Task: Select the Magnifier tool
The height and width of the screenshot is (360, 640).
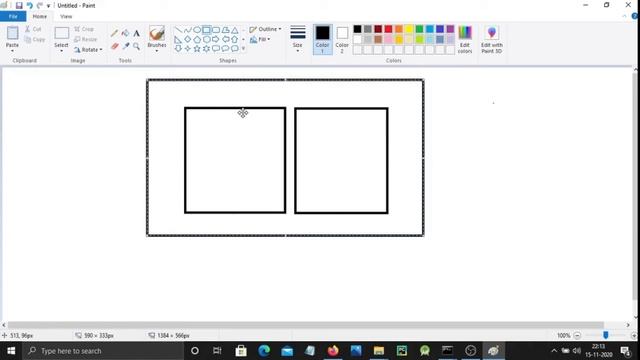Action: click(x=136, y=47)
